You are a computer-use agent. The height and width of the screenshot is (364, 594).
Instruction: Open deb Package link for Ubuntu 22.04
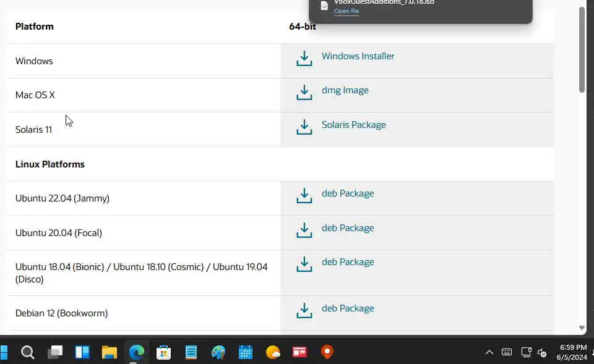point(347,193)
